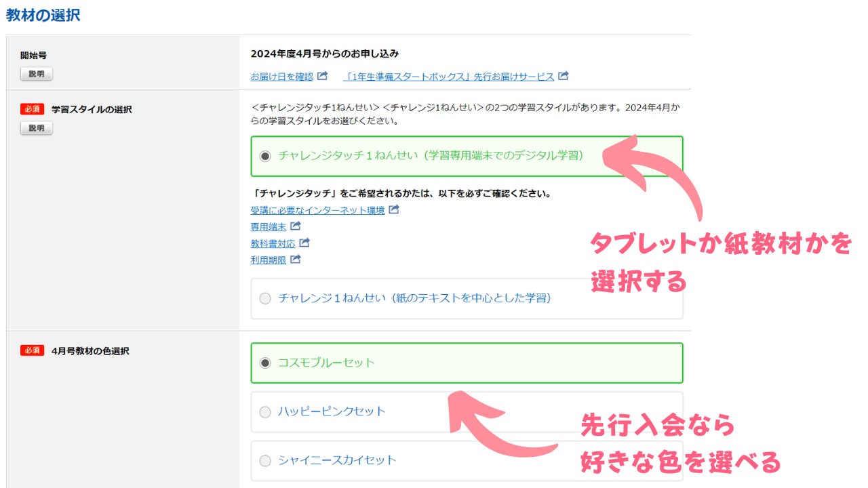
Task: Click 2024年度4月号からのお申し込み text
Action: 325,54
